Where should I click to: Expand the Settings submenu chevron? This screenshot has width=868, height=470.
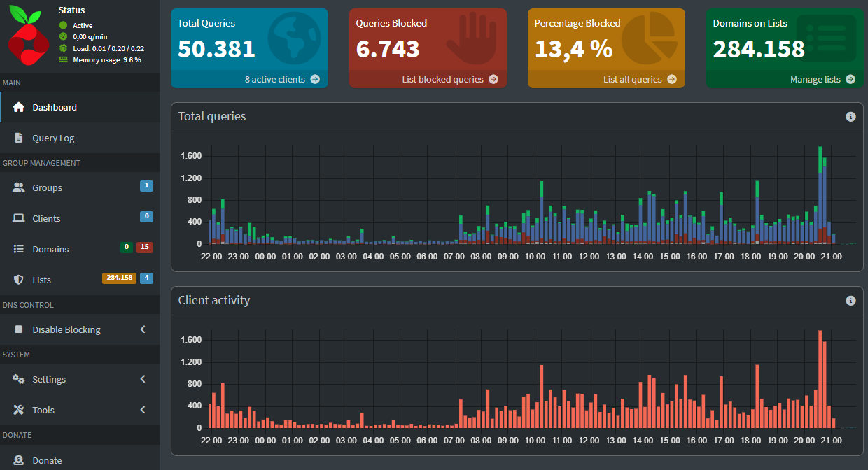pyautogui.click(x=143, y=379)
